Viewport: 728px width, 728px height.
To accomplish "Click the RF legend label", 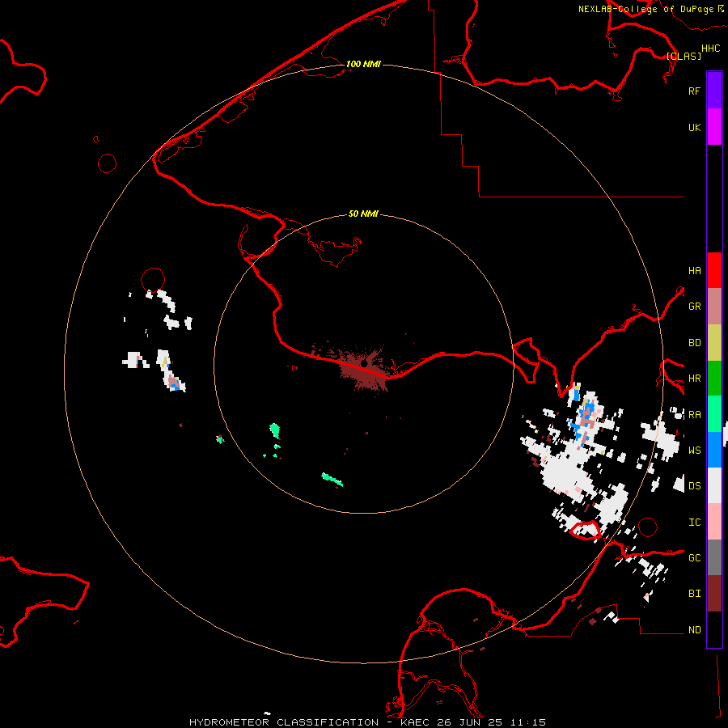I will pos(694,91).
